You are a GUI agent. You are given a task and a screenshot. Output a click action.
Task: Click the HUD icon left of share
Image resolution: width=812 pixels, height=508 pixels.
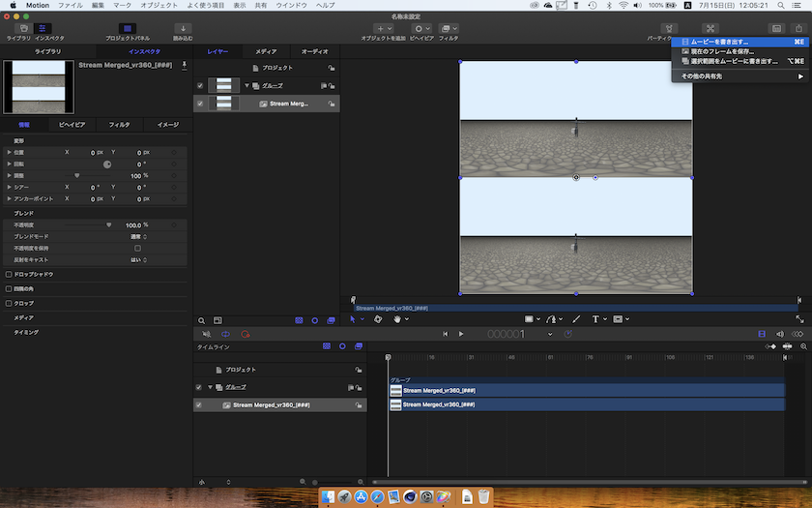coord(776,28)
